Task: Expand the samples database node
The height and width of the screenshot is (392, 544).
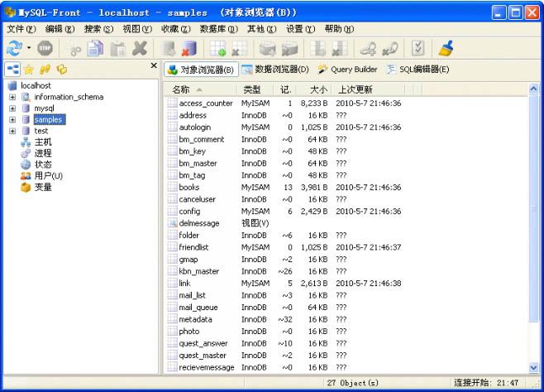Action: tap(12, 120)
